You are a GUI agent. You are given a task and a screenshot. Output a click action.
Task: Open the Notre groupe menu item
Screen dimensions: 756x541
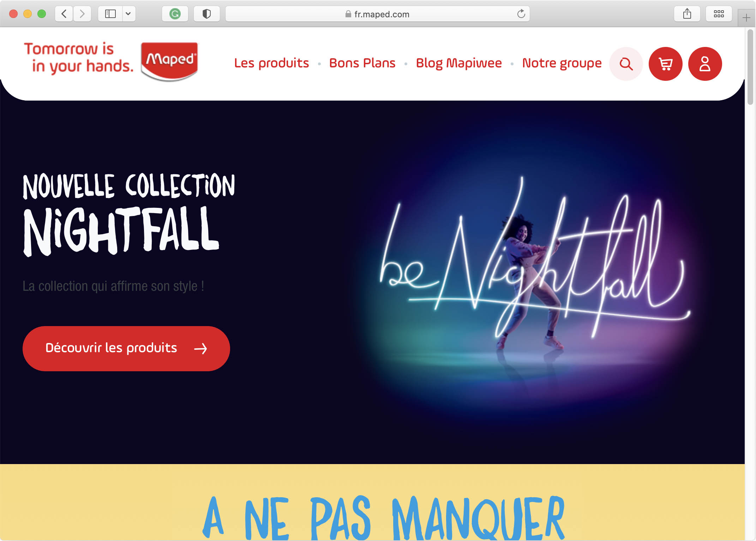pos(562,63)
